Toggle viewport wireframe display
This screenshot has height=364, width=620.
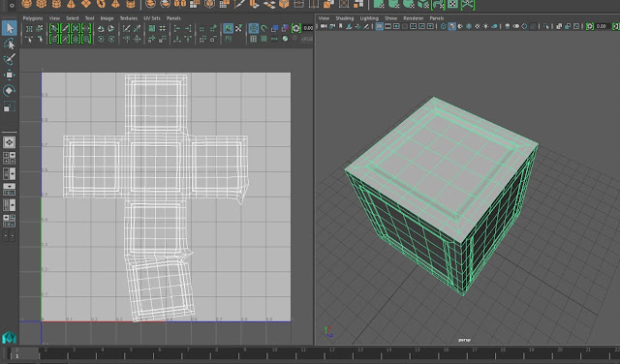pos(444,26)
